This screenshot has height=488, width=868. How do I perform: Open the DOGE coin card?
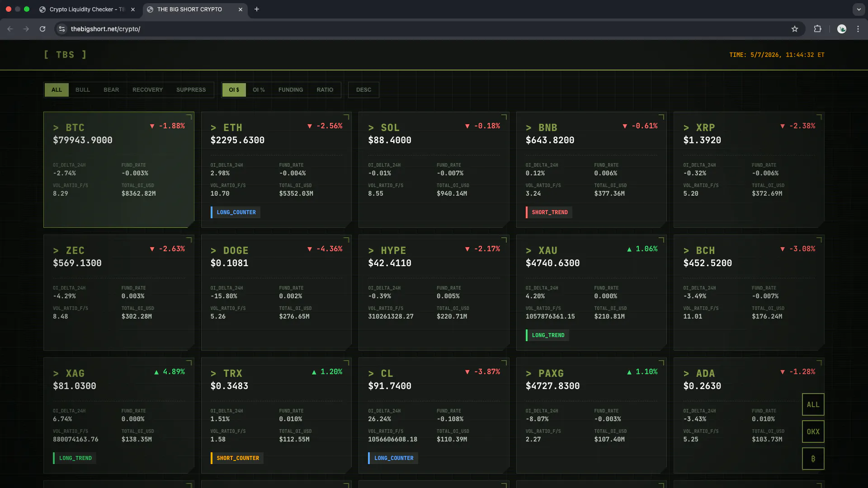276,292
